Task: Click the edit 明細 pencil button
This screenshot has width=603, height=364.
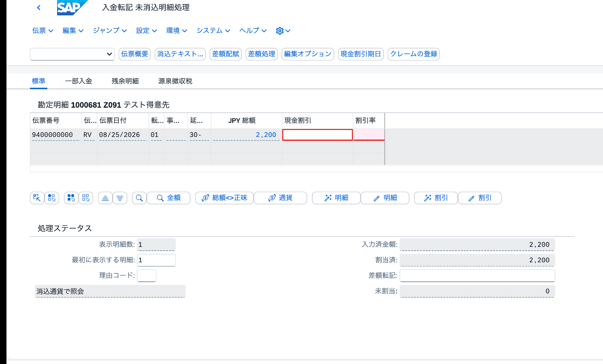Action: tap(385, 198)
